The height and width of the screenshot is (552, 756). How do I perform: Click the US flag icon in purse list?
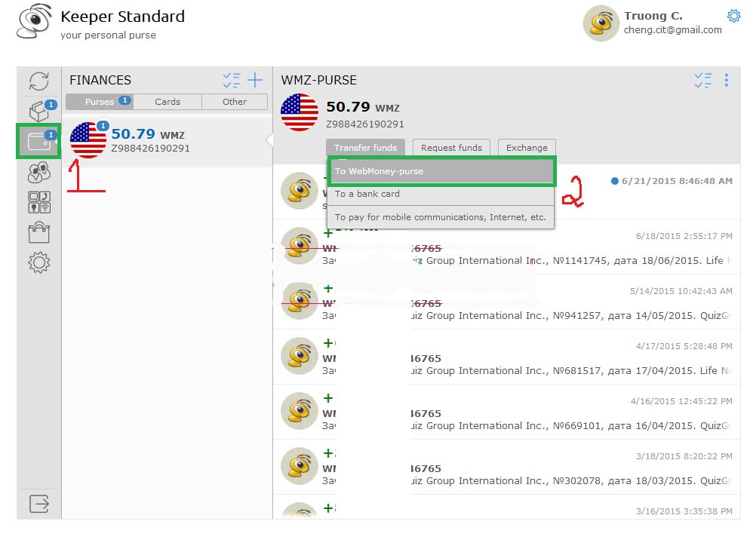coord(88,140)
